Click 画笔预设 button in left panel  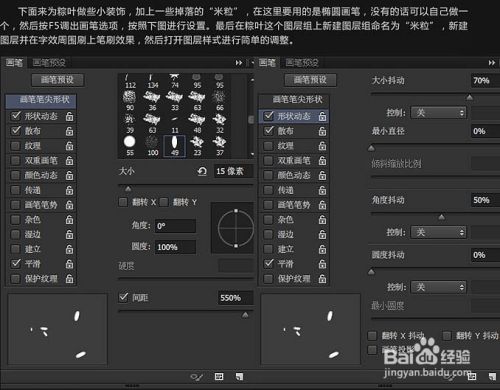58,80
